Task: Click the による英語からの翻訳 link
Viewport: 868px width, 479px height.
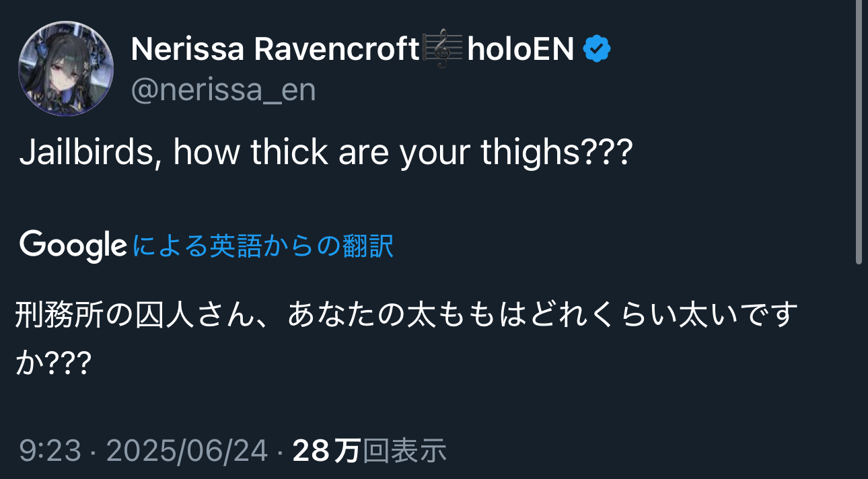Action: click(263, 246)
